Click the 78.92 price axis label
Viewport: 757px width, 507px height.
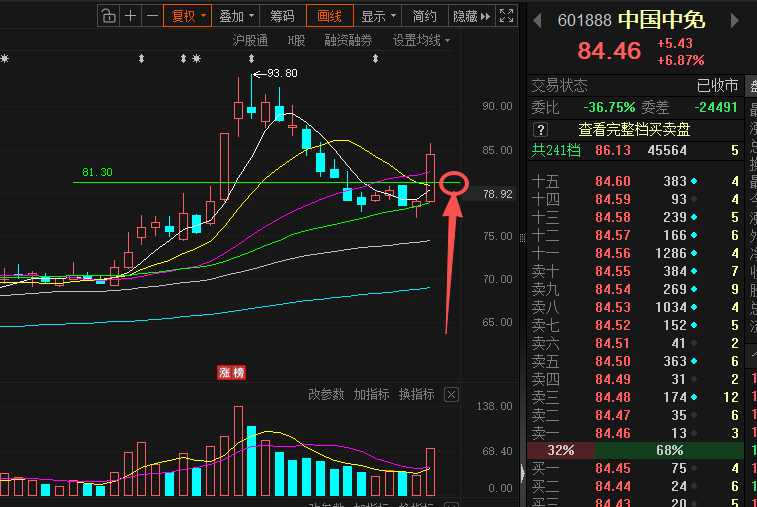(x=497, y=194)
